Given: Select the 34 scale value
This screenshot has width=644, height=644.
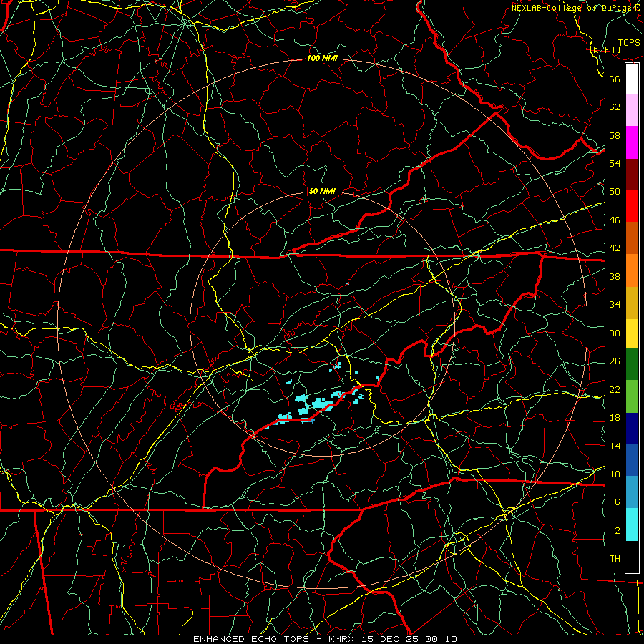Looking at the screenshot, I should pyautogui.click(x=615, y=305).
